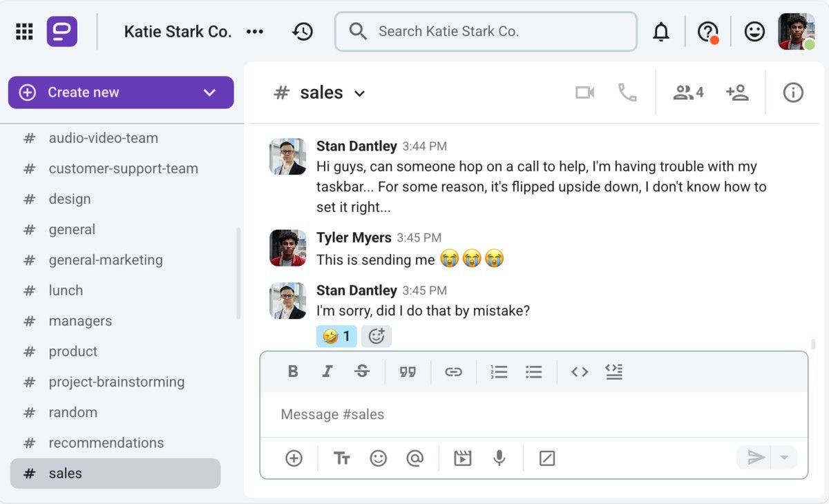Toggle the laughing emoji reaction on Stan's message

click(336, 336)
